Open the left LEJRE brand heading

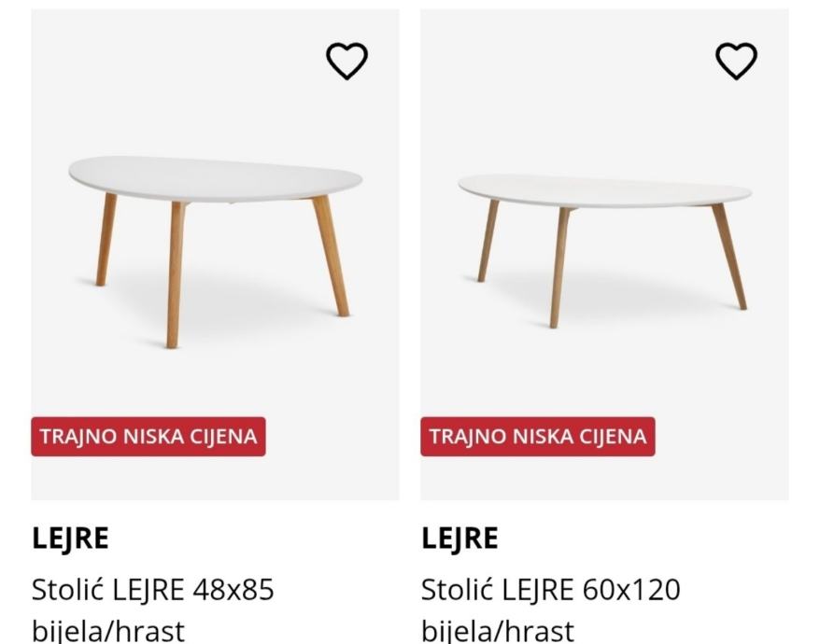click(x=70, y=539)
